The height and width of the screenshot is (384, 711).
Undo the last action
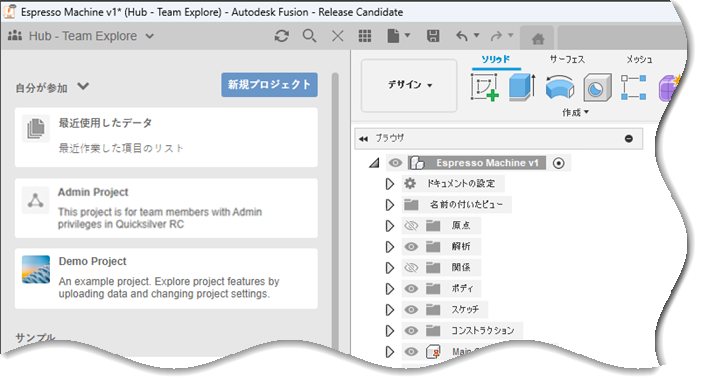[x=462, y=36]
